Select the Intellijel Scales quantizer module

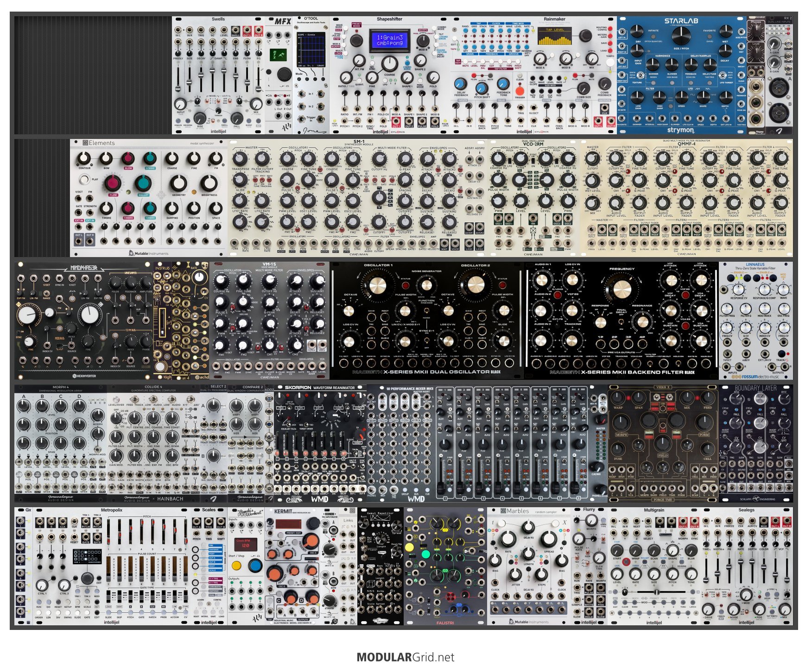pyautogui.click(x=209, y=566)
